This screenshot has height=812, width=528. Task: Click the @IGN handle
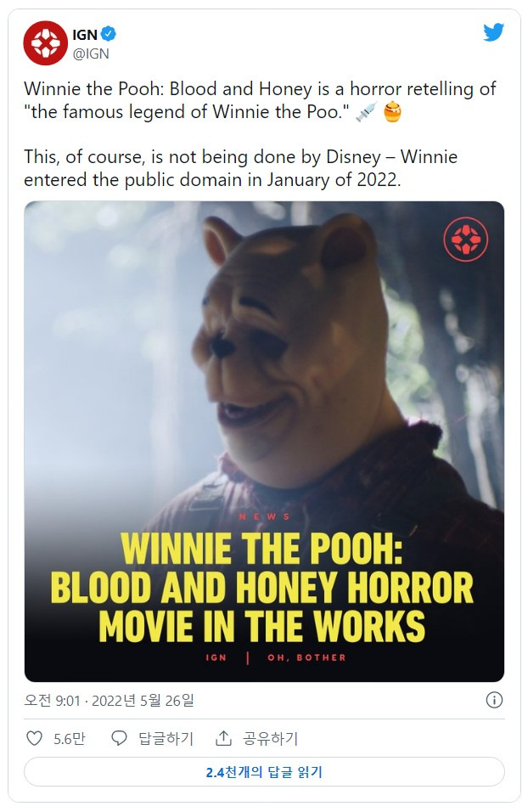tap(91, 54)
